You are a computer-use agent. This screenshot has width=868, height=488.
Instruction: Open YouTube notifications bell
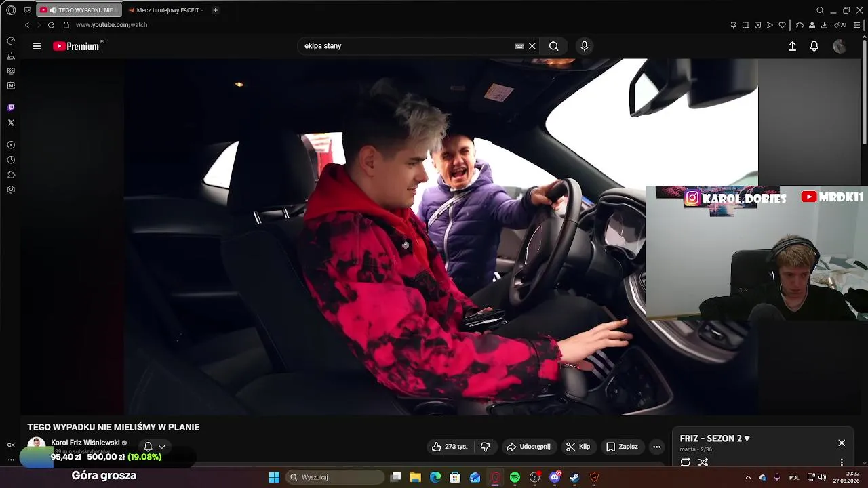tap(814, 46)
